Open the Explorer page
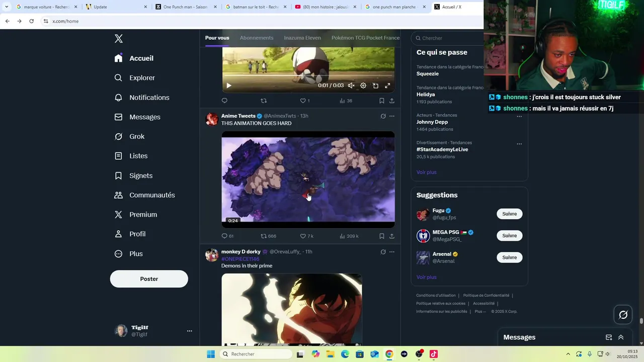 tap(134, 78)
